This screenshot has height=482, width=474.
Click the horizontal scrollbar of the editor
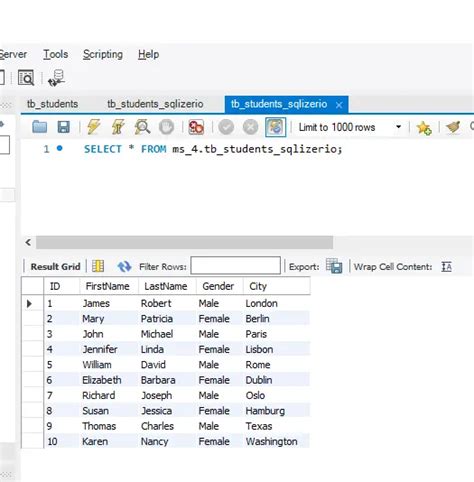(x=184, y=242)
